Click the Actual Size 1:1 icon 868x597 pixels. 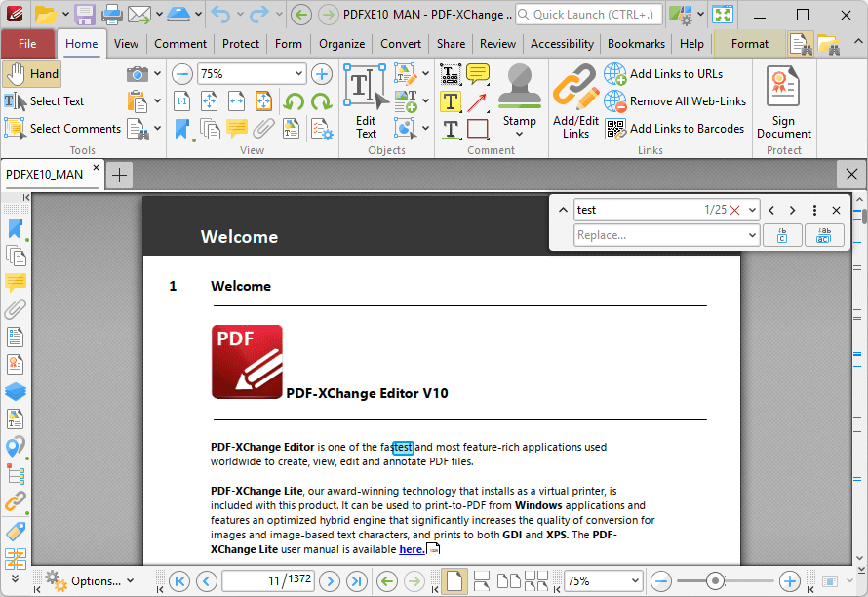(x=182, y=101)
